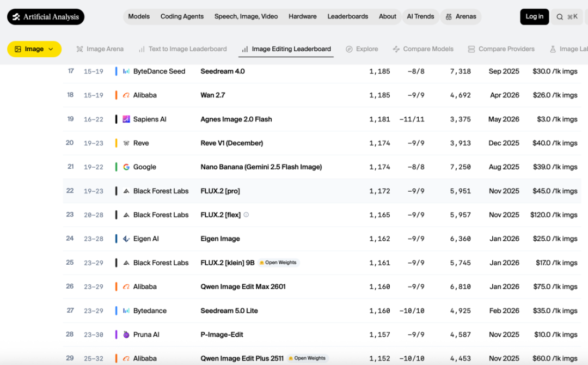This screenshot has width=588, height=365.
Task: Open the Eigen Image model
Action: (x=220, y=239)
